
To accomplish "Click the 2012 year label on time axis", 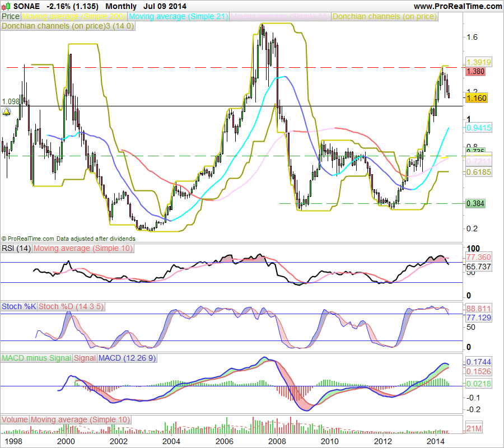I will [383, 442].
